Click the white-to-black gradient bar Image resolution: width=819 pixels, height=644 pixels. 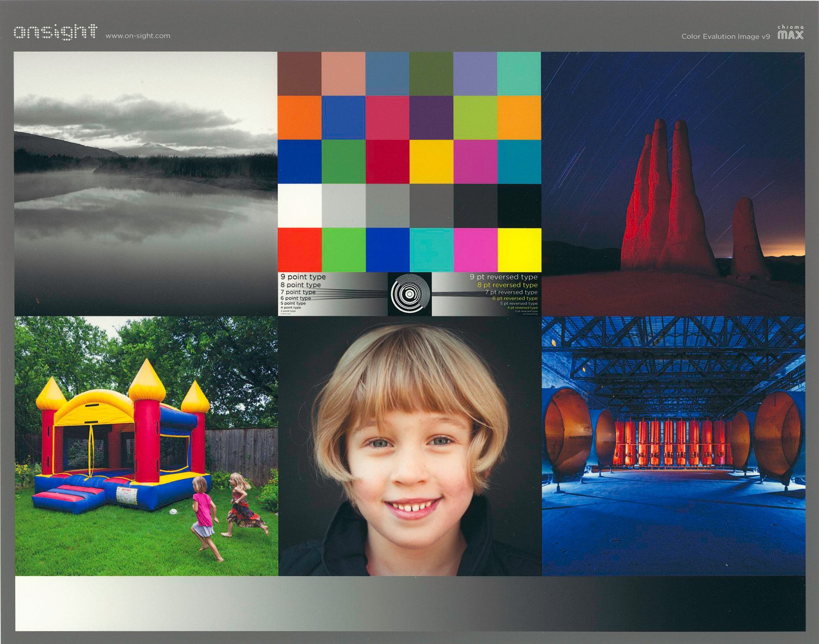pos(409,603)
